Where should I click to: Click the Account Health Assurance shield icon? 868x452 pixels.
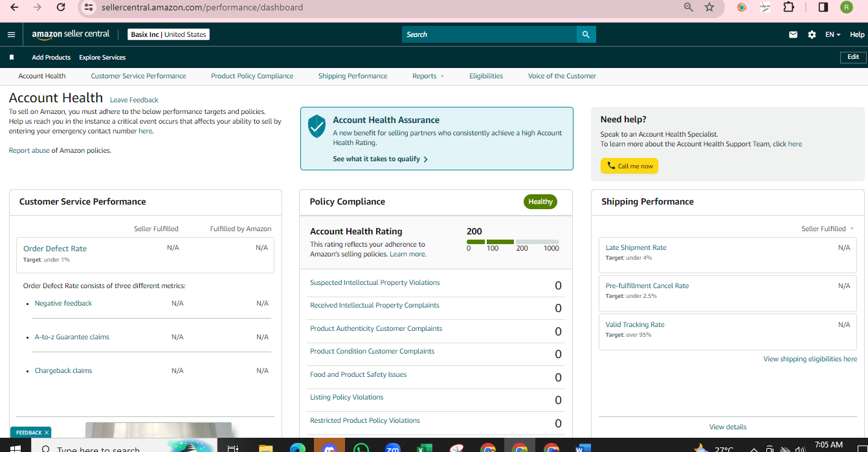(317, 126)
